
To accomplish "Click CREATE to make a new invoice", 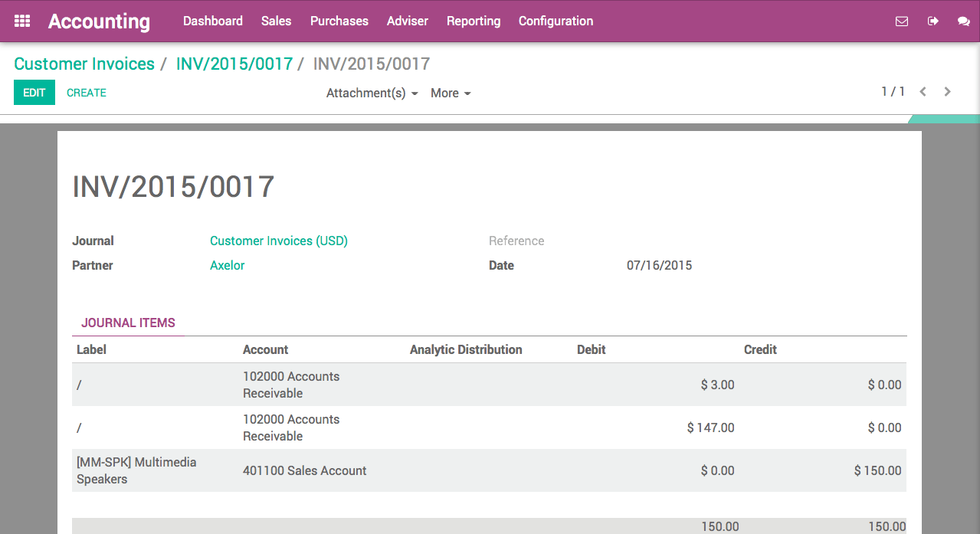I will pyautogui.click(x=86, y=92).
